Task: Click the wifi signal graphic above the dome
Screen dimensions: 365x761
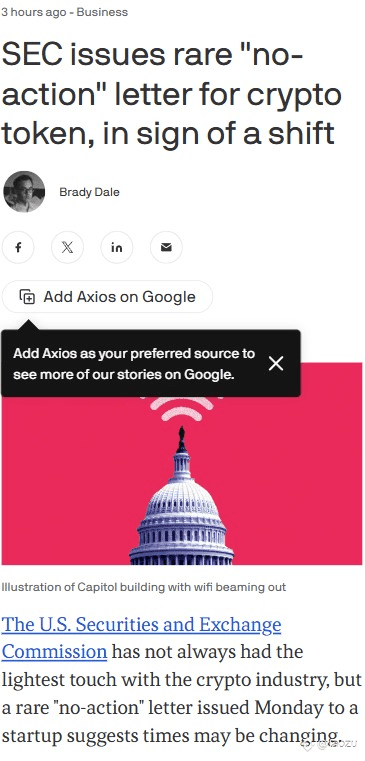Action: coord(181,409)
